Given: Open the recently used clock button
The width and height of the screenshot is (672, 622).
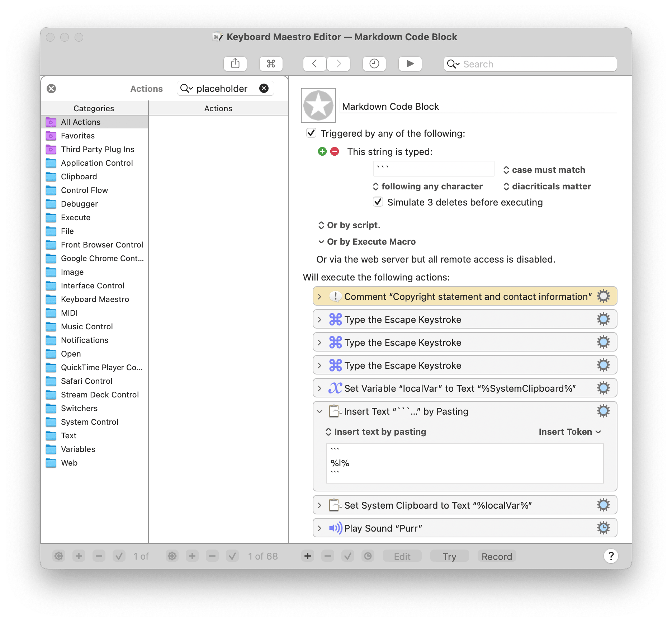Looking at the screenshot, I should click(x=374, y=64).
